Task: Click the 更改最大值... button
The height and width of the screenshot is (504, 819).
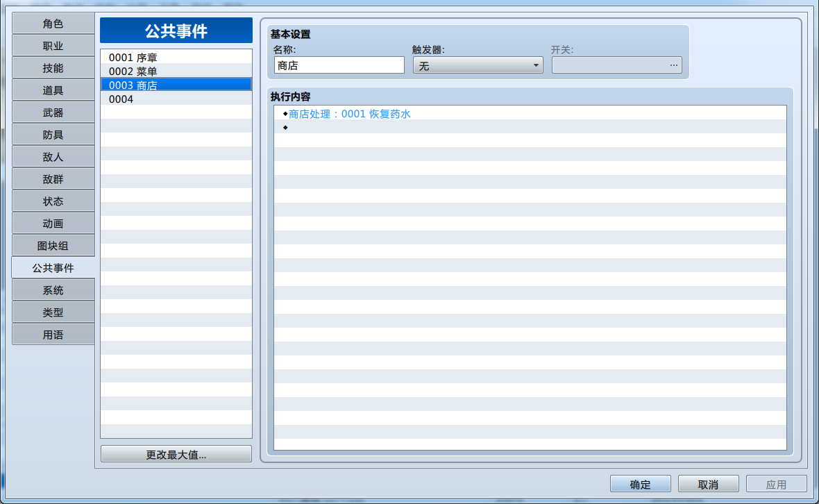Action: (x=176, y=454)
